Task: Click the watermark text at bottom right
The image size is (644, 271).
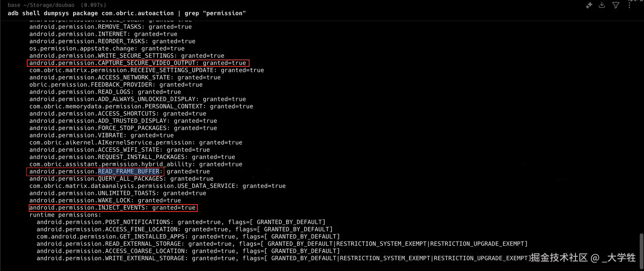Action: tap(583, 258)
